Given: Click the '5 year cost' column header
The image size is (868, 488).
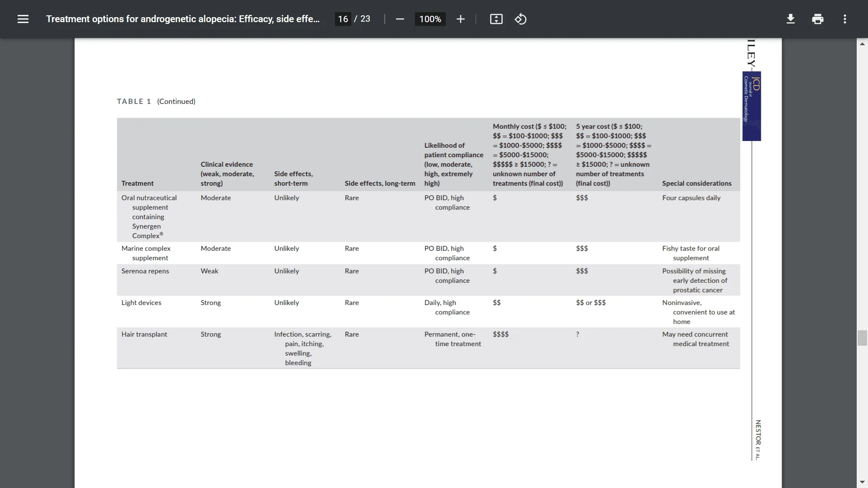Looking at the screenshot, I should [x=614, y=155].
